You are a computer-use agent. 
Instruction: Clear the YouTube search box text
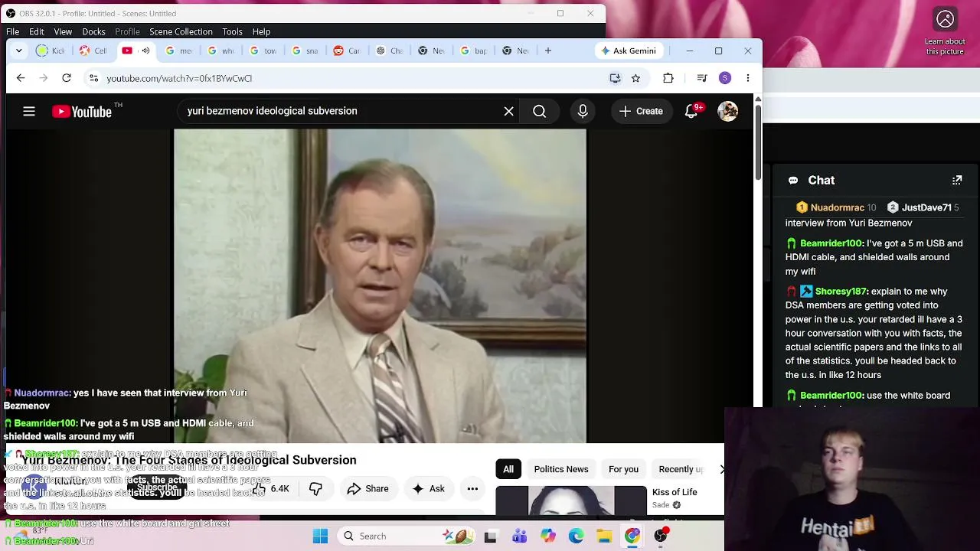pyautogui.click(x=508, y=112)
